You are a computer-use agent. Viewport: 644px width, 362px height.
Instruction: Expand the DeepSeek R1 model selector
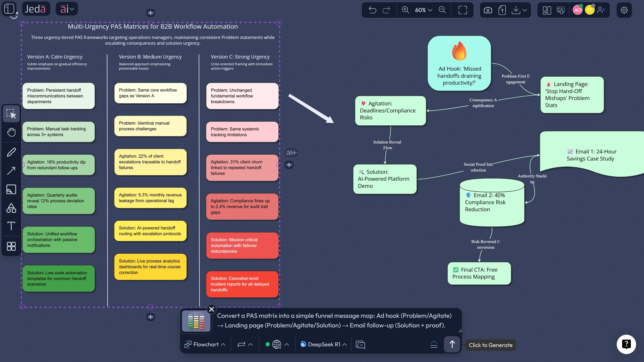tap(324, 344)
